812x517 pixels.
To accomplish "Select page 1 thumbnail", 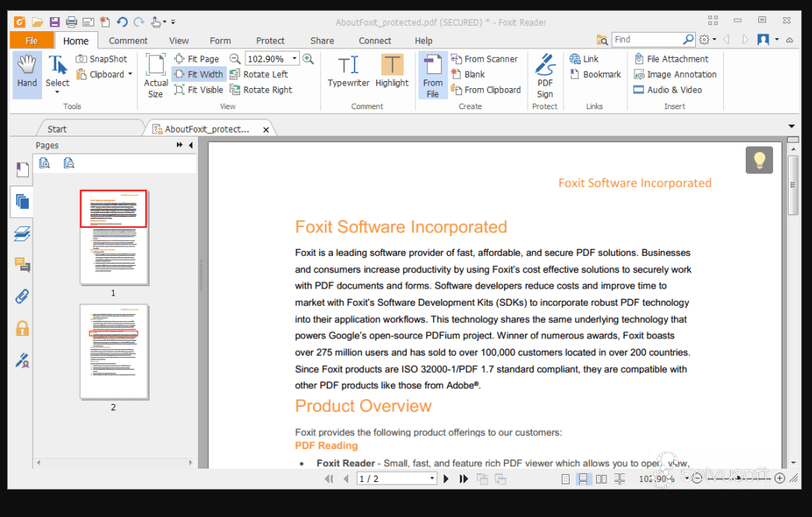I will [114, 237].
